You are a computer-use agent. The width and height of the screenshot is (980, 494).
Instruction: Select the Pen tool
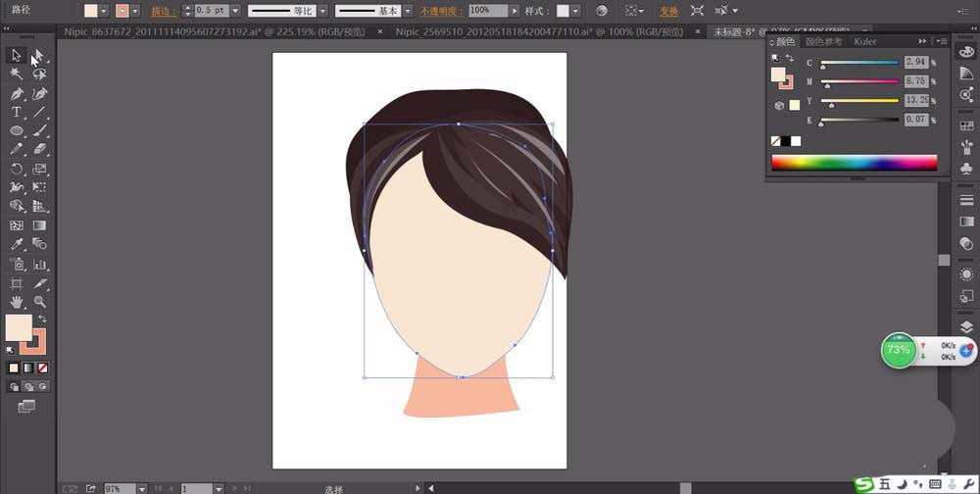tap(17, 94)
